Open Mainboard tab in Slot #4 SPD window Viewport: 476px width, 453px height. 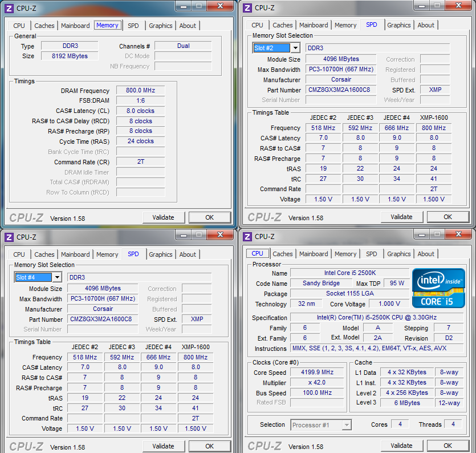(x=75, y=254)
